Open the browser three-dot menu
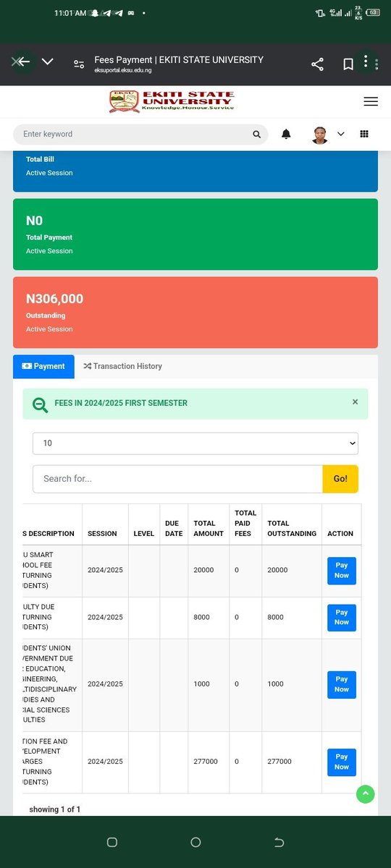The height and width of the screenshot is (868, 391). pos(366,61)
